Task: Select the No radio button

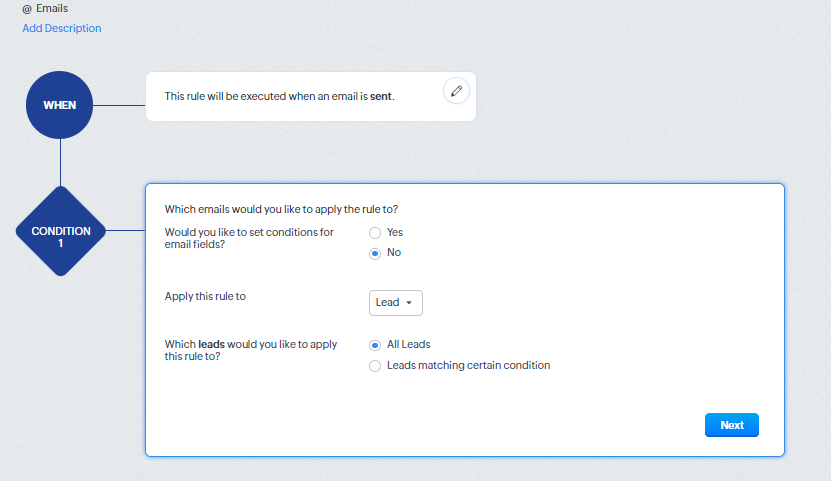Action: pos(375,253)
